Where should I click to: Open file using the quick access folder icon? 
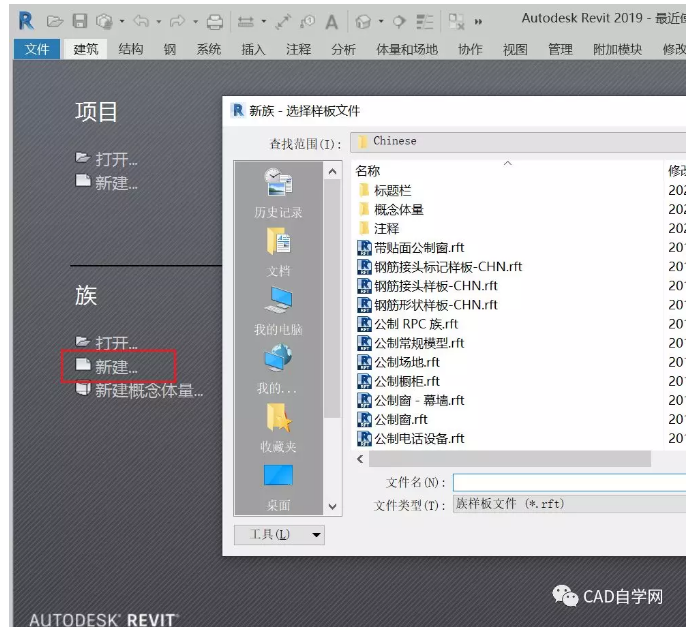55,21
